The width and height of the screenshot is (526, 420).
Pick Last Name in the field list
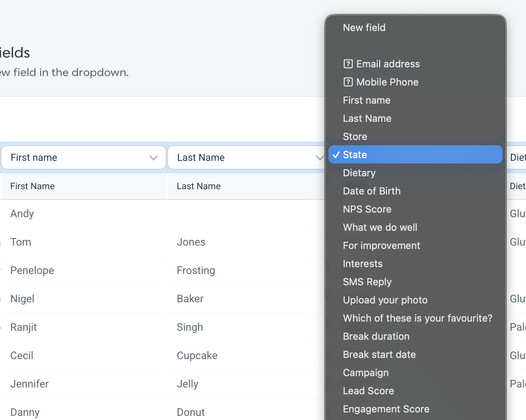click(415, 118)
